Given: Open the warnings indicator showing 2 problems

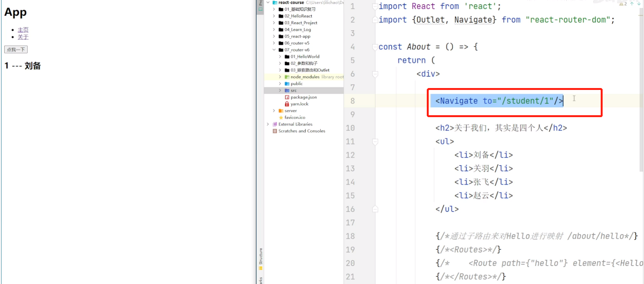Looking at the screenshot, I should click(623, 4).
